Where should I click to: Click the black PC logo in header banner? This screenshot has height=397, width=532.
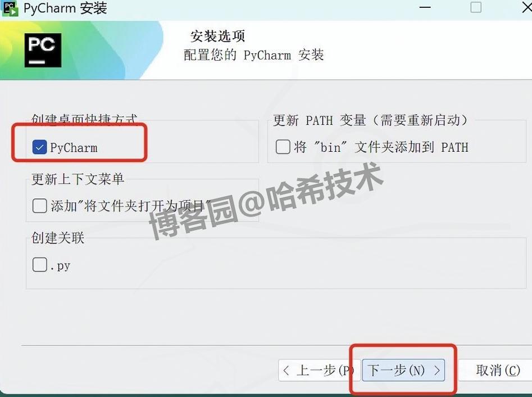click(43, 50)
